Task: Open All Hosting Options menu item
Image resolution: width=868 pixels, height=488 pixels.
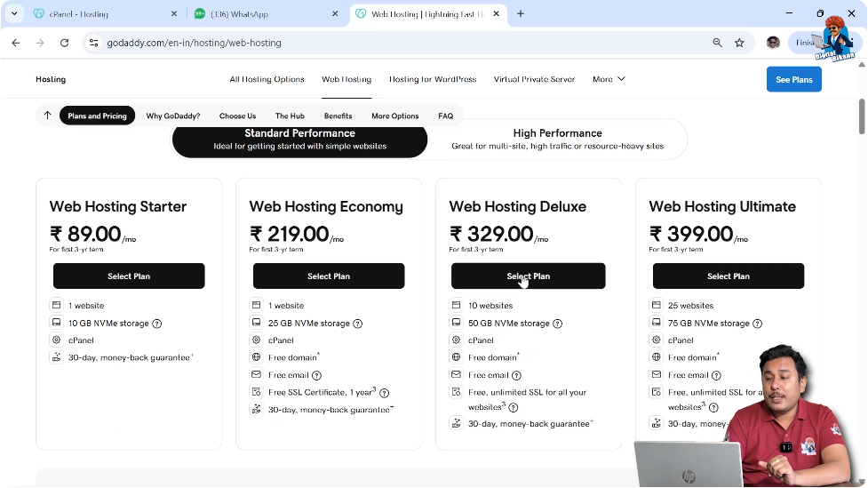Action: point(267,79)
